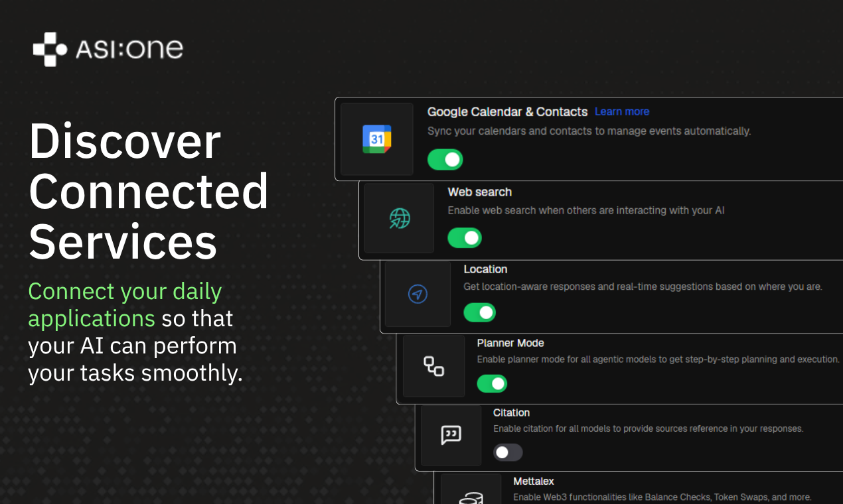The height and width of the screenshot is (504, 843).
Task: Turn off Google Calendar & Contacts toggle
Action: pyautogui.click(x=445, y=159)
